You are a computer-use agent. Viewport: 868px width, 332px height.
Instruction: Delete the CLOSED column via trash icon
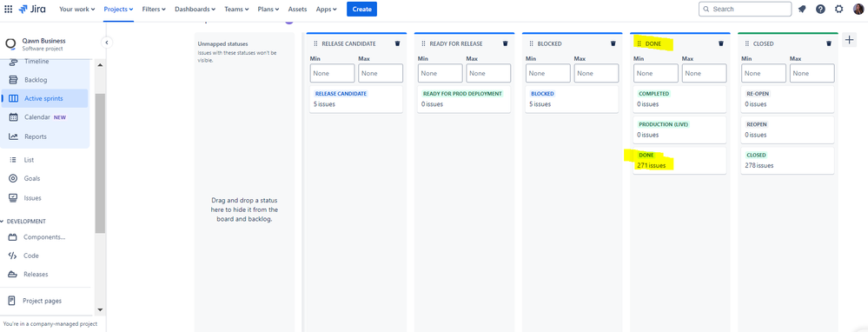[x=829, y=43]
